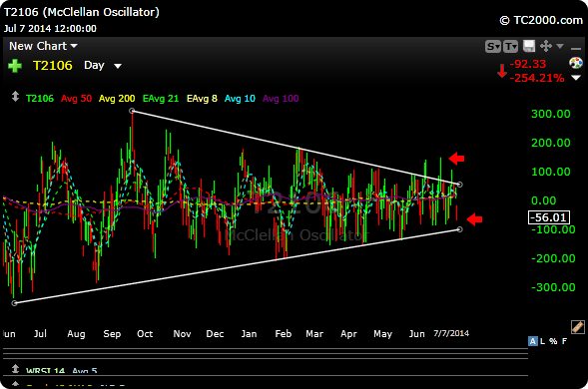Screen dimensions: 588x389
Task: Open the small gray arrow dropdown beside move icon
Action: 560,46
